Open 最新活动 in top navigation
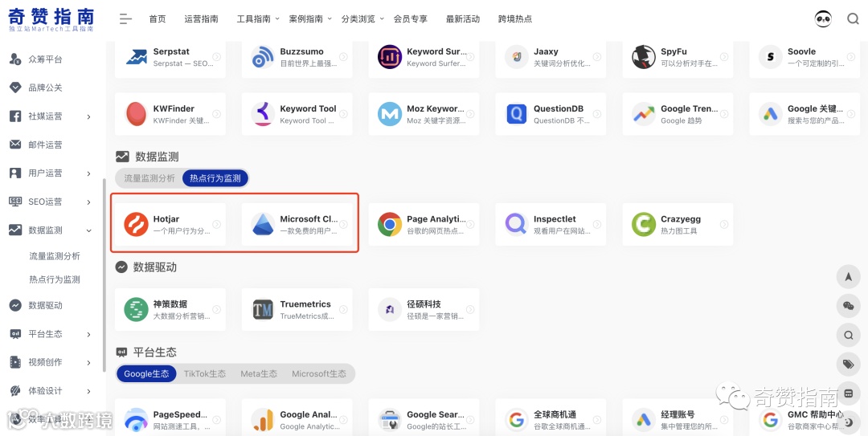The image size is (868, 436). (463, 18)
